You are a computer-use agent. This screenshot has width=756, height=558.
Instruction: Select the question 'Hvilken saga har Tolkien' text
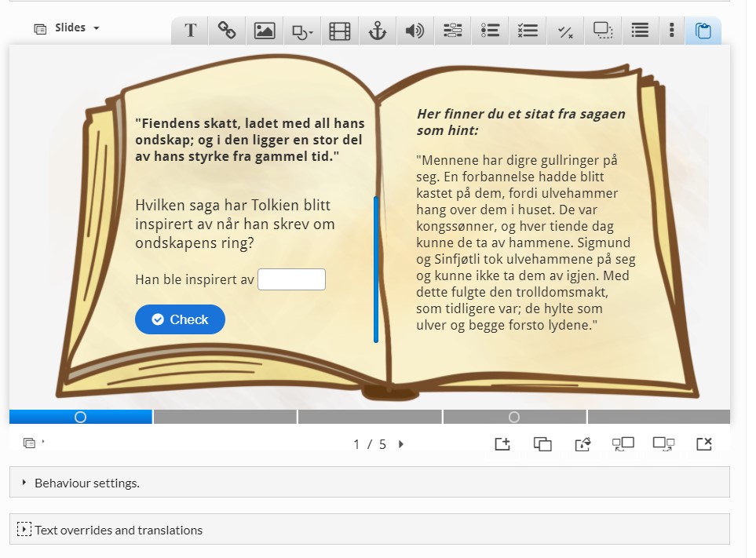(x=235, y=224)
